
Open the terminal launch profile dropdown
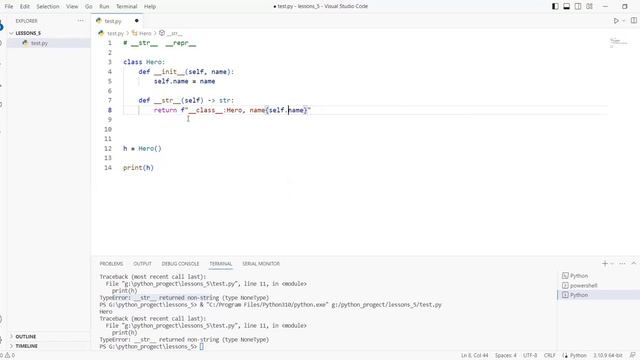click(612, 264)
